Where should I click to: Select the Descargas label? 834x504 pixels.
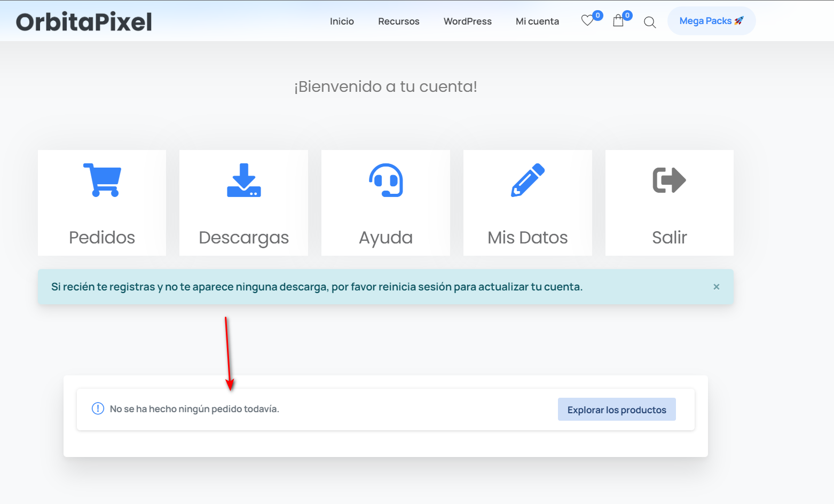tap(243, 238)
